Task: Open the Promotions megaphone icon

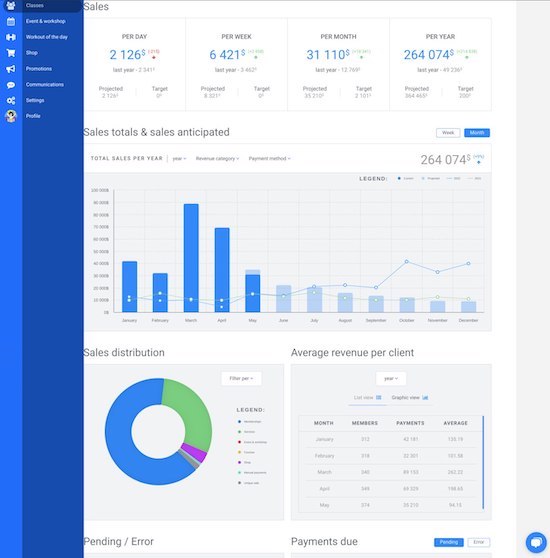Action: click(11, 69)
